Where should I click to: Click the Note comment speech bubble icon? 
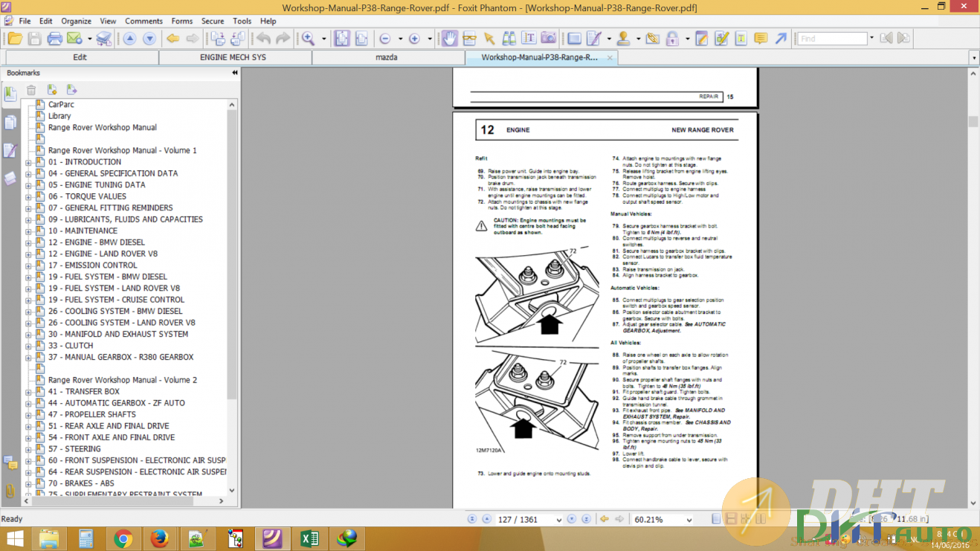click(x=761, y=39)
